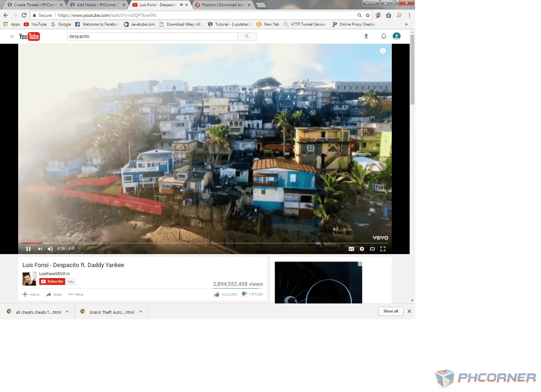This screenshot has height=392, width=541.
Task: Go to YouTube home via logo
Action: [29, 36]
